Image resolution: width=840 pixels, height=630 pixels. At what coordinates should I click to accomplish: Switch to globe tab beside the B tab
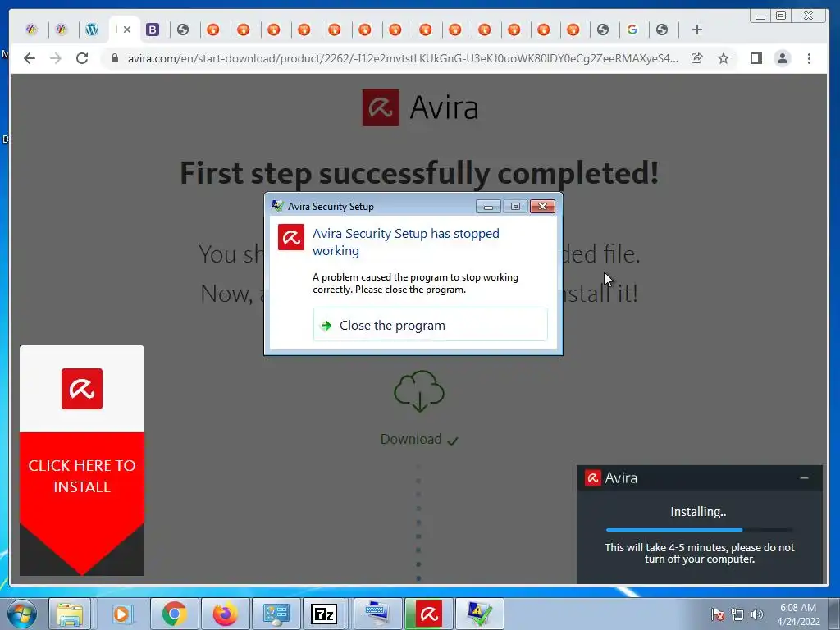[183, 30]
